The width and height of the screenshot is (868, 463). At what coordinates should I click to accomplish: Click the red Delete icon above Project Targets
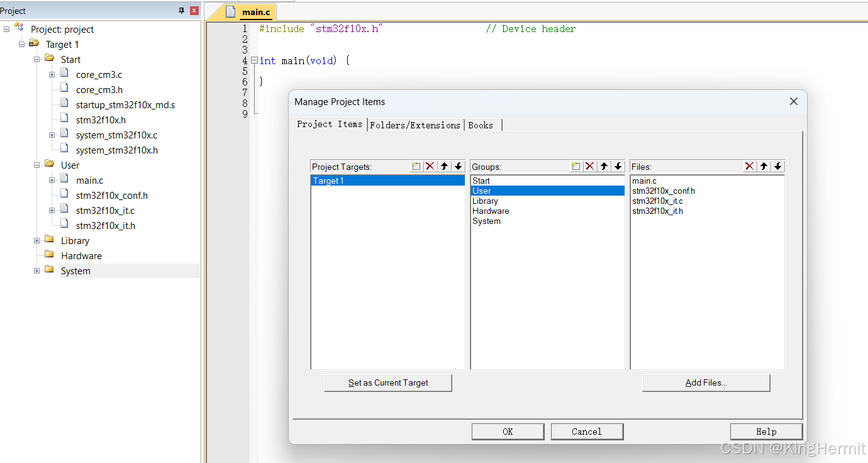pyautogui.click(x=430, y=166)
